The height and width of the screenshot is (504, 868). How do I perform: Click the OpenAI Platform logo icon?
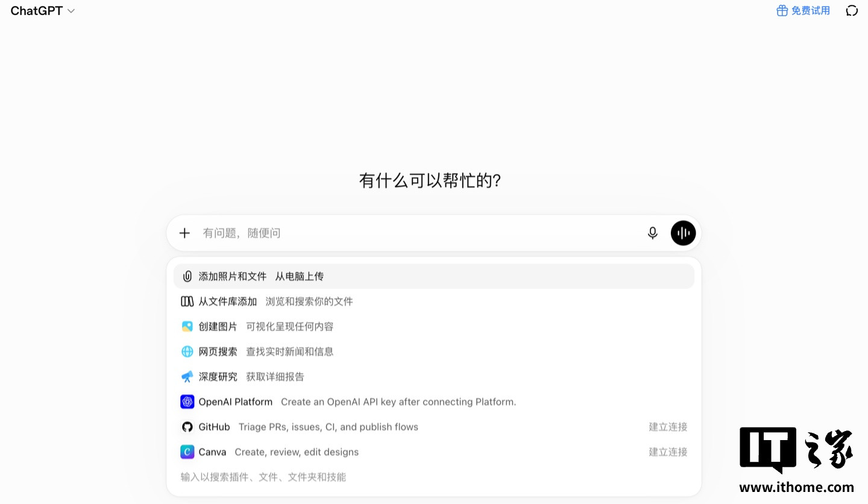tap(187, 402)
